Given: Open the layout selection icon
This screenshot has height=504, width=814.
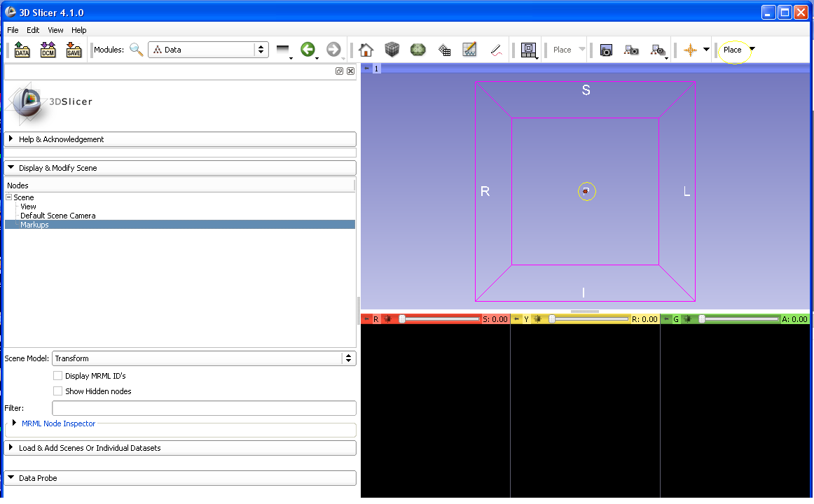Looking at the screenshot, I should point(528,50).
